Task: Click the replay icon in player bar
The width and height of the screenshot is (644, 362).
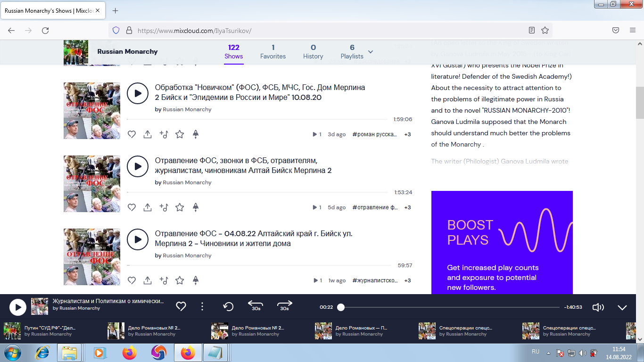Action: coord(228,307)
